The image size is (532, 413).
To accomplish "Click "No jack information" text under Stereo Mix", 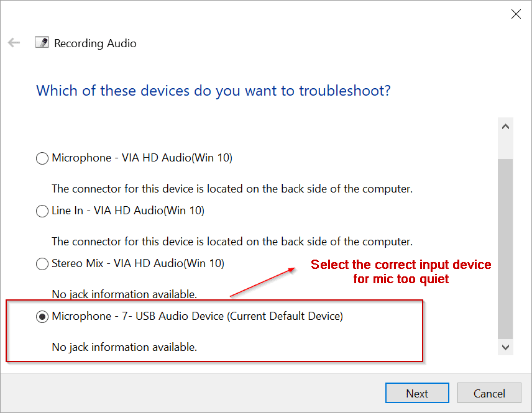I will (124, 294).
